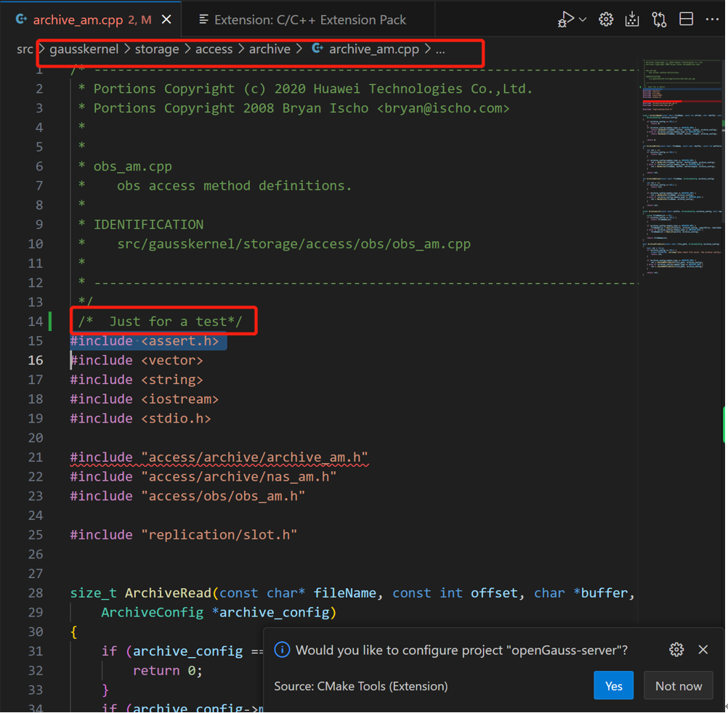Click the ArchiveRead function name
The image size is (728, 713).
pos(168,593)
